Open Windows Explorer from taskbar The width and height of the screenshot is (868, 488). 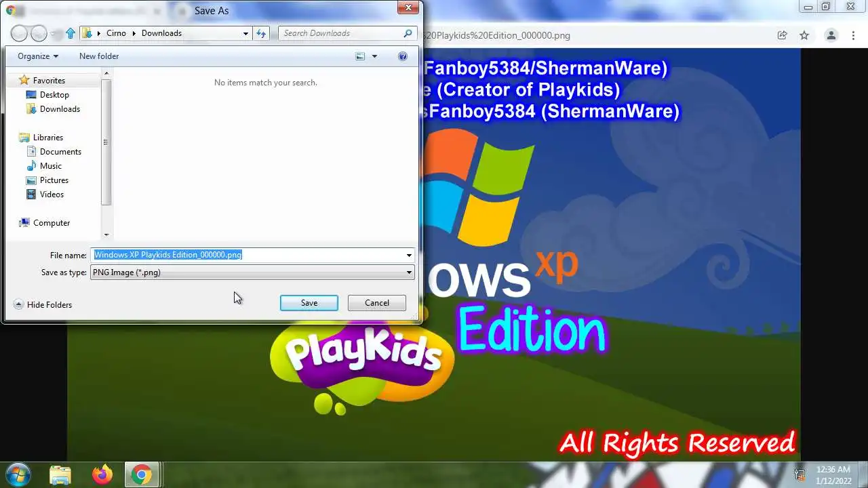click(60, 475)
